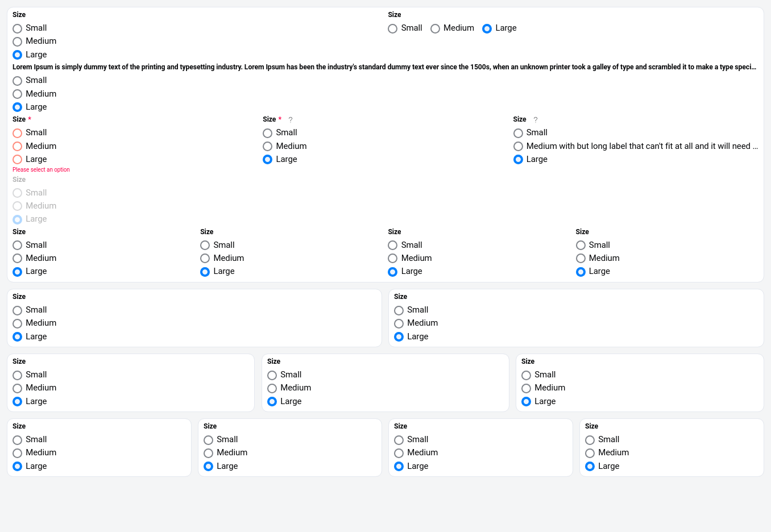The width and height of the screenshot is (771, 532).
Task: Select Small in the horizontal inline radio group
Action: (393, 28)
